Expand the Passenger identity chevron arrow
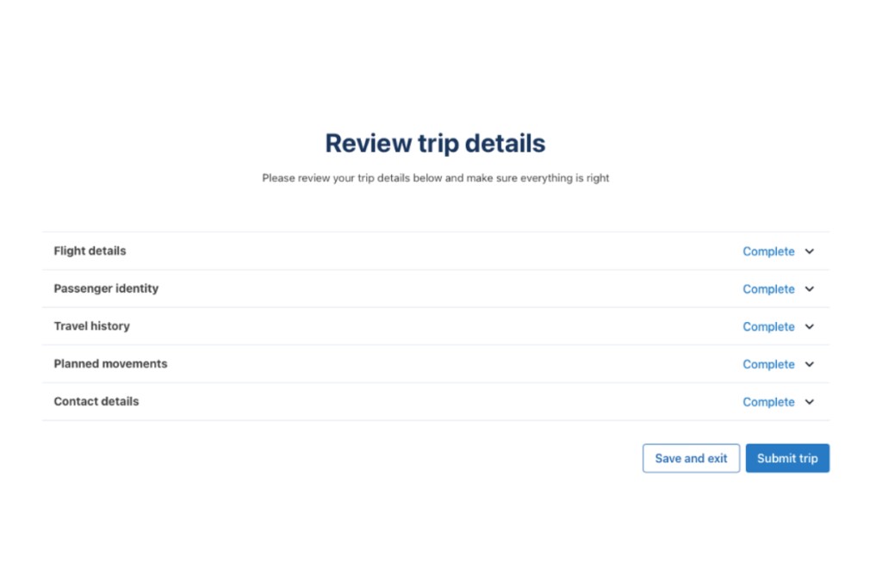The height and width of the screenshot is (588, 882). (x=809, y=289)
